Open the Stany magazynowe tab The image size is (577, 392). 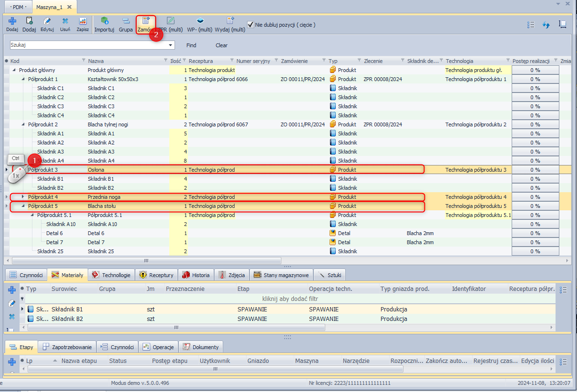(x=281, y=275)
